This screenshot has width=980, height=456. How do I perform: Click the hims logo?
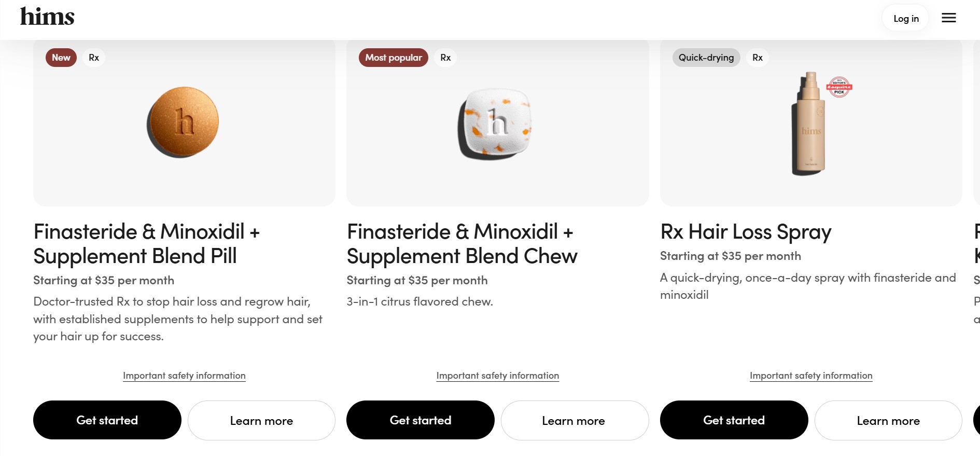click(x=47, y=17)
